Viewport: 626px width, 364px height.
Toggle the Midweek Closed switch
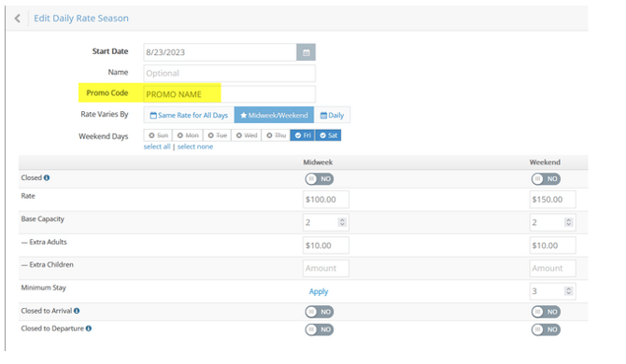(x=319, y=179)
